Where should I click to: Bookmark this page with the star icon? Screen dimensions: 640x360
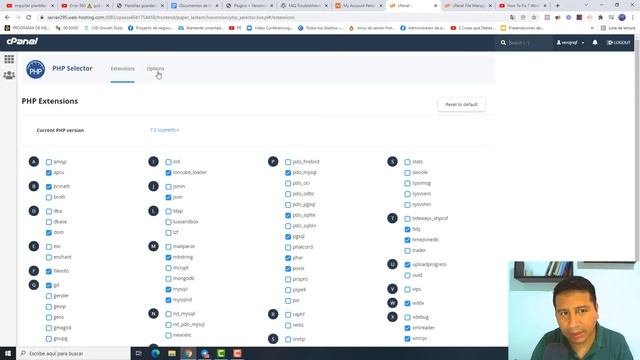click(x=534, y=18)
